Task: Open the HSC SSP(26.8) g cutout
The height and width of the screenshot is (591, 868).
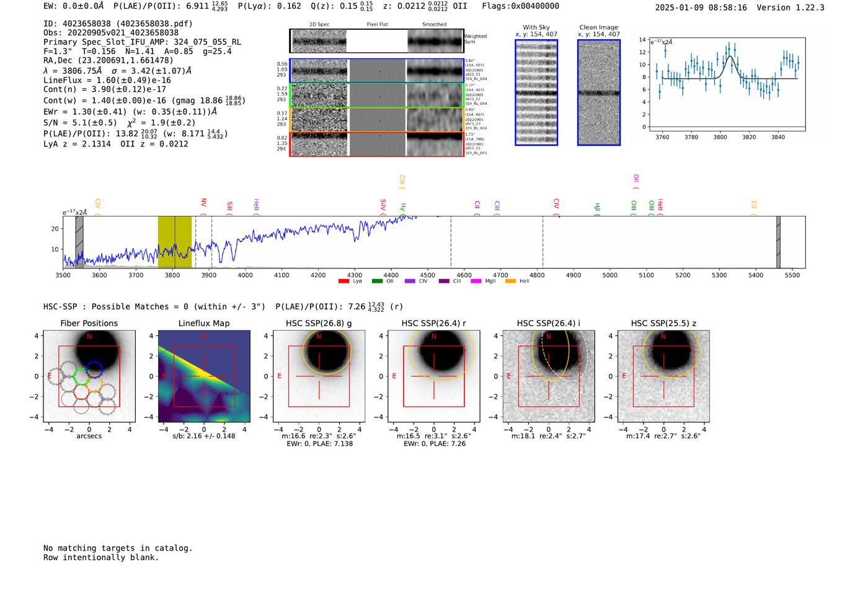Action: [x=319, y=376]
